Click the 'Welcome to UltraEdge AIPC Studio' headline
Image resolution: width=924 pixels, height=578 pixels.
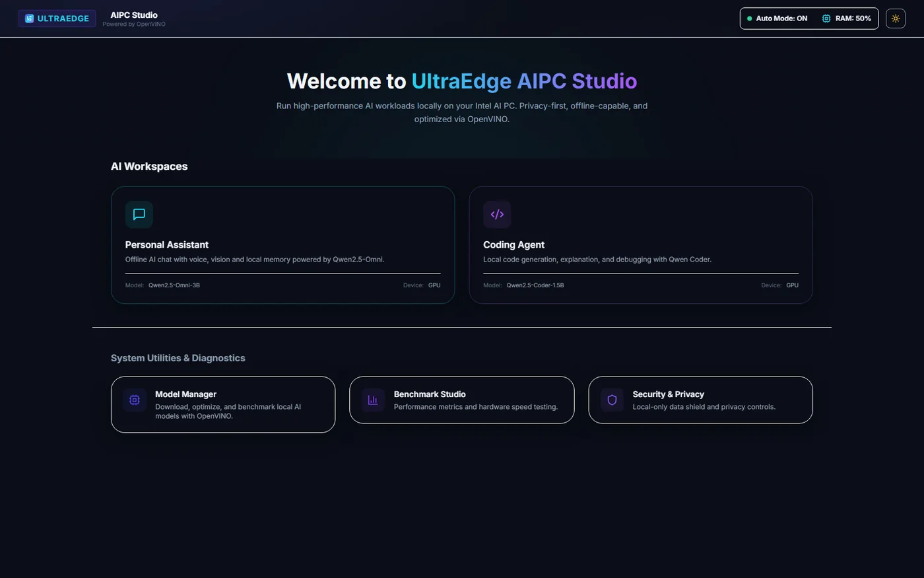point(462,81)
